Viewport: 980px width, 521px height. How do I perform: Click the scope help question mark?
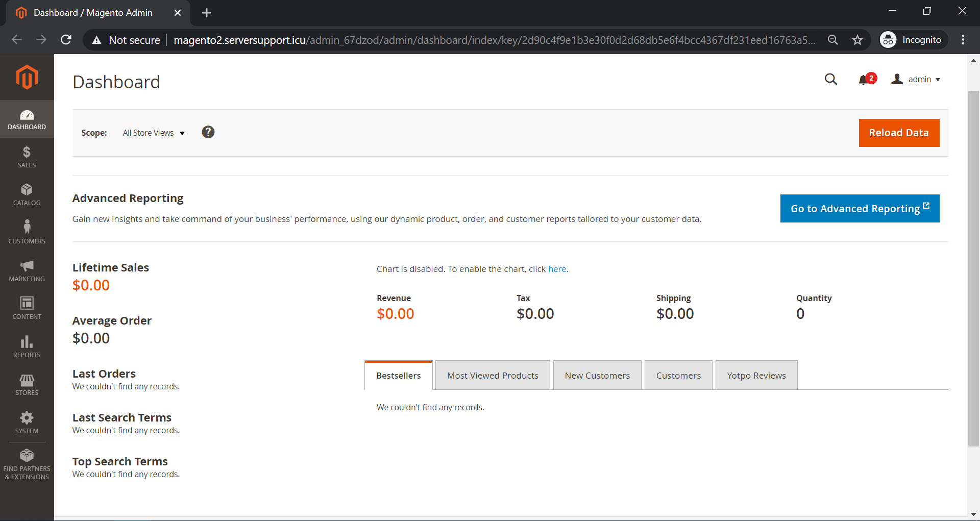click(x=208, y=132)
